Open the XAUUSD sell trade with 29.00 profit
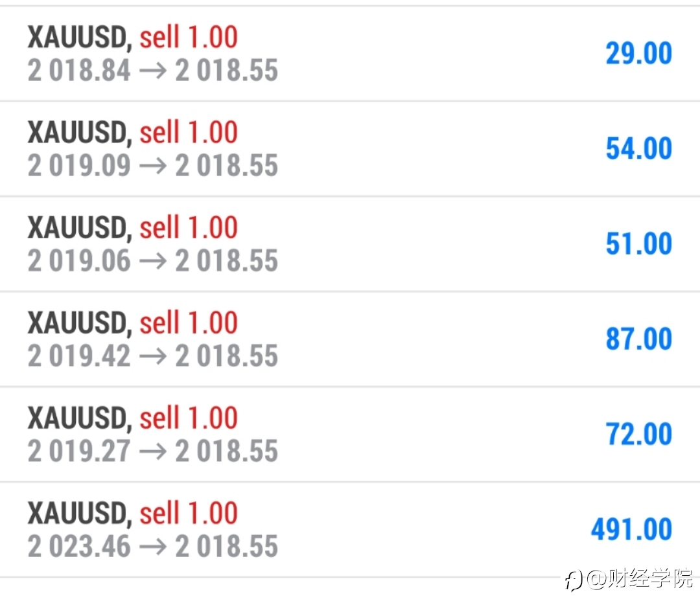The image size is (700, 614). click(x=350, y=54)
